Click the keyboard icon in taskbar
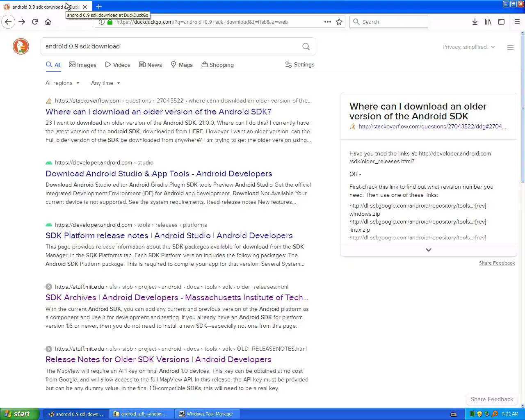 454,414
